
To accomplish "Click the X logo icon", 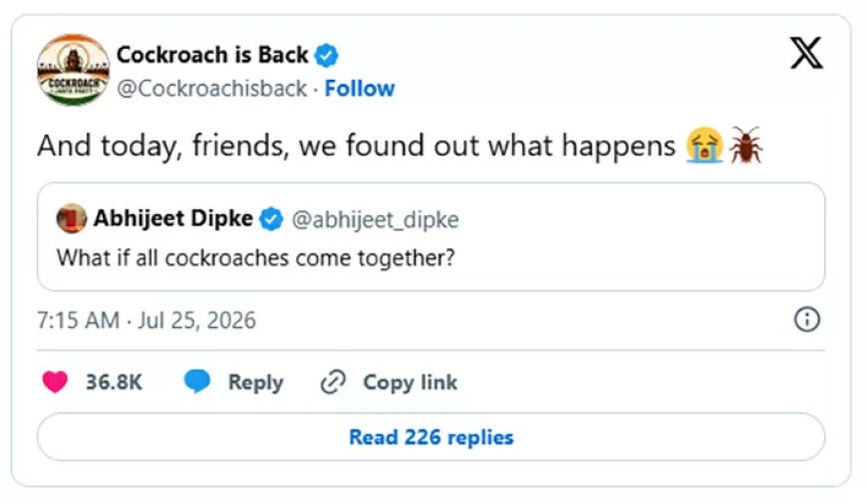I will [x=806, y=53].
